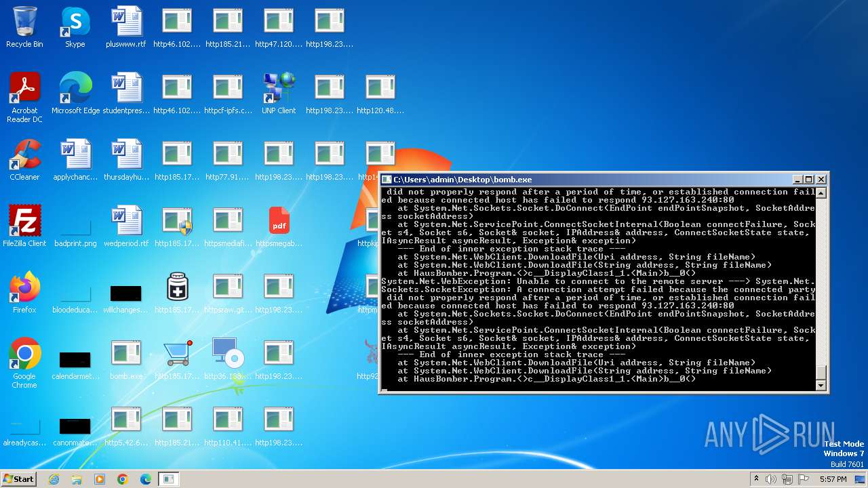Select the pluswww.rtf document icon

click(x=126, y=27)
